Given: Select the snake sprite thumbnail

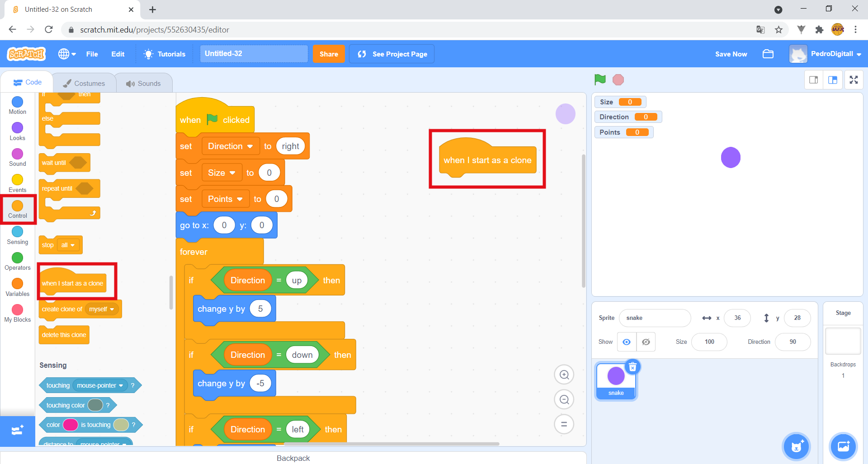Looking at the screenshot, I should click(616, 381).
